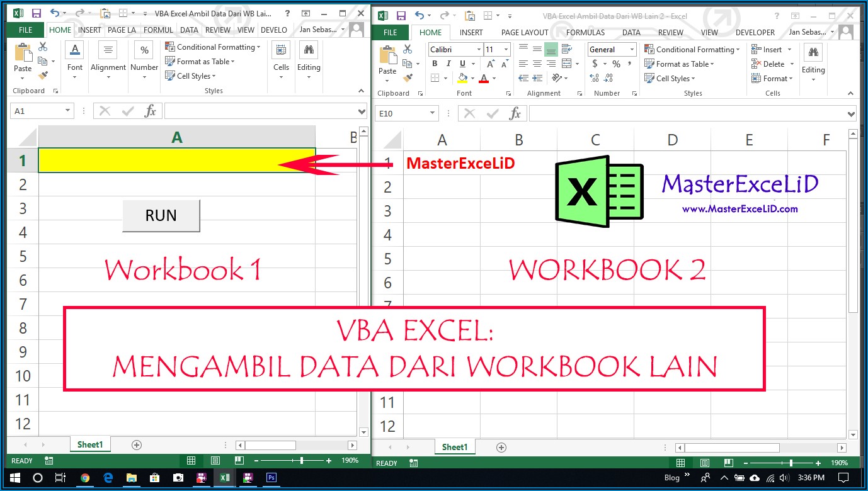Open File Explorer from the taskbar

[x=132, y=478]
